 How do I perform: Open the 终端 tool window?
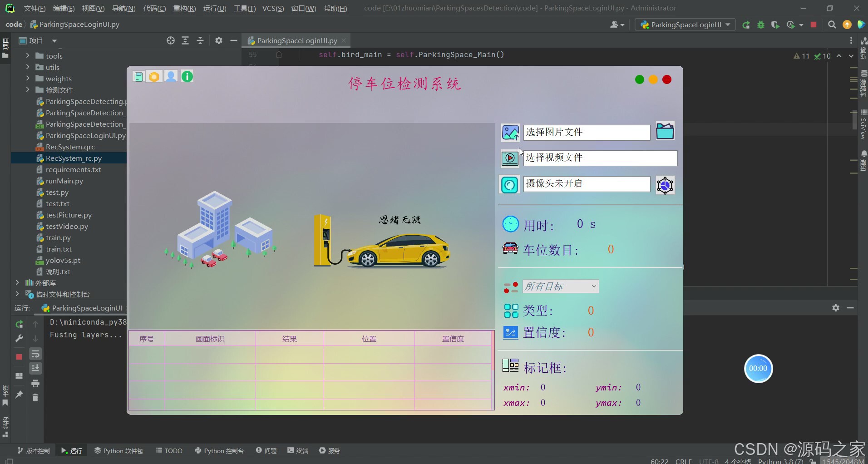point(298,450)
